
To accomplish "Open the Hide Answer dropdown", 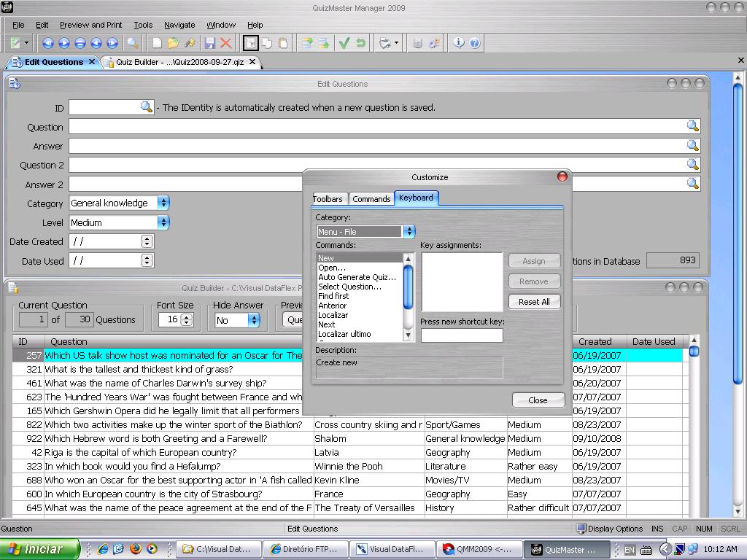I will coord(254,320).
